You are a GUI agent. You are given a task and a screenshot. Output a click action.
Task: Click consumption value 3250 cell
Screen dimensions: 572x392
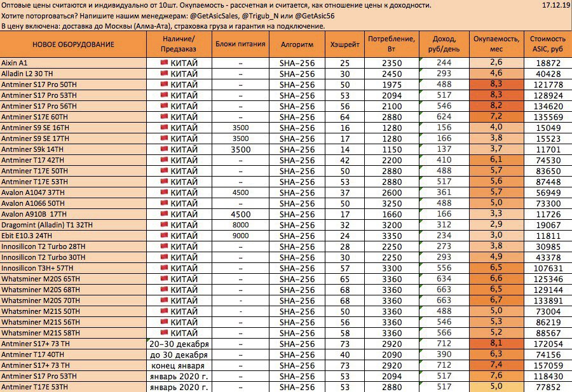pyautogui.click(x=392, y=203)
